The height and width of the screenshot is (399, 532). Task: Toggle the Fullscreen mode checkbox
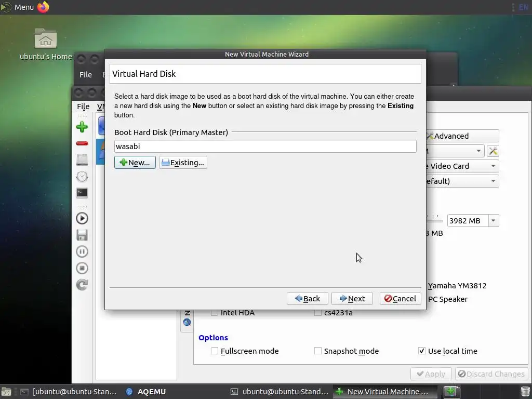tap(215, 351)
